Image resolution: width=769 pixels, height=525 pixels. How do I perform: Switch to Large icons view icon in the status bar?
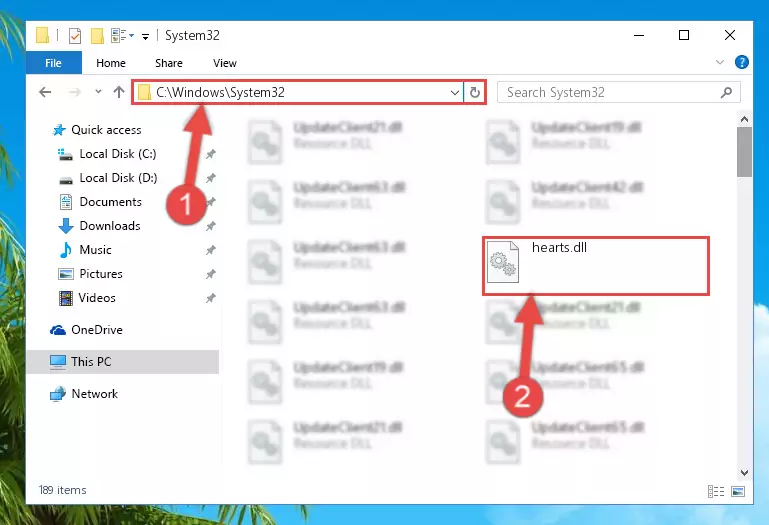click(x=738, y=491)
